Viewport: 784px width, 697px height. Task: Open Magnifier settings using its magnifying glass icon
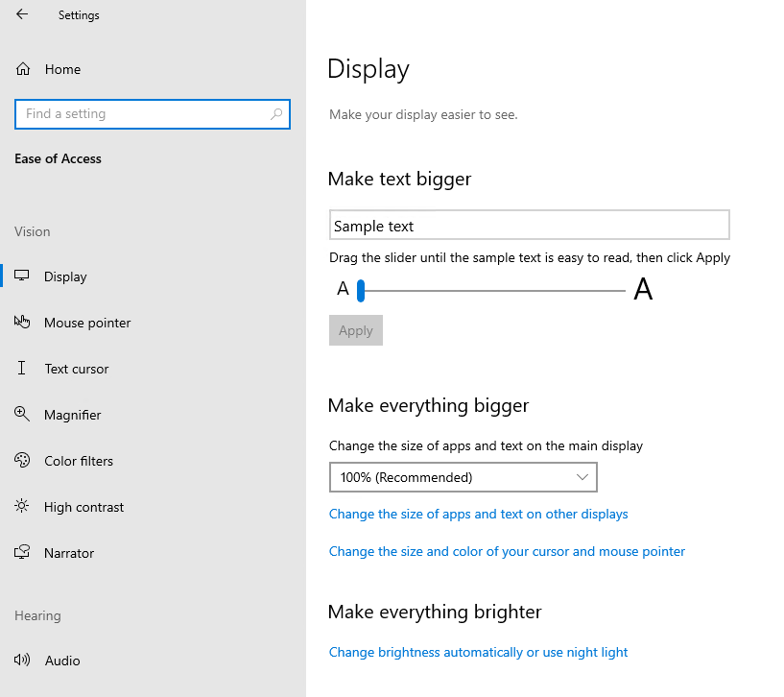[x=22, y=414]
